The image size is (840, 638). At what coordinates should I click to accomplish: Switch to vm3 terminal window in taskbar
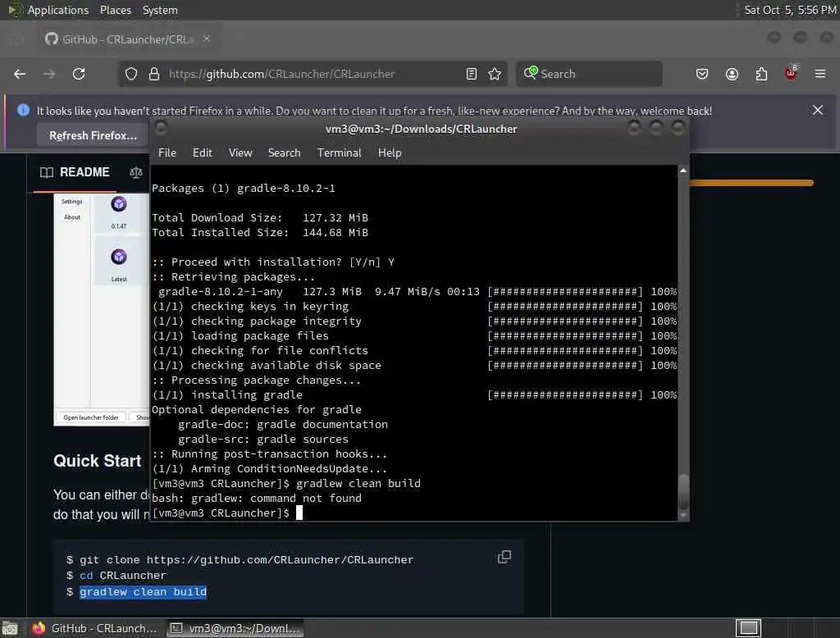(235, 628)
